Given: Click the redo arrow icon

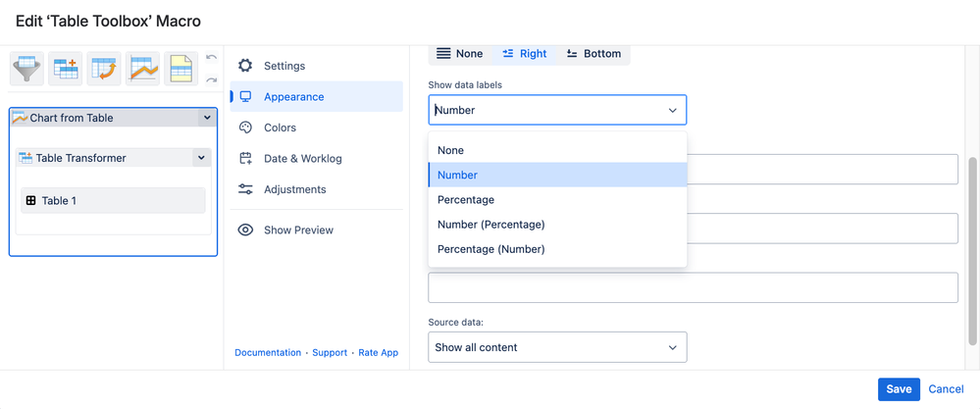Looking at the screenshot, I should (211, 79).
